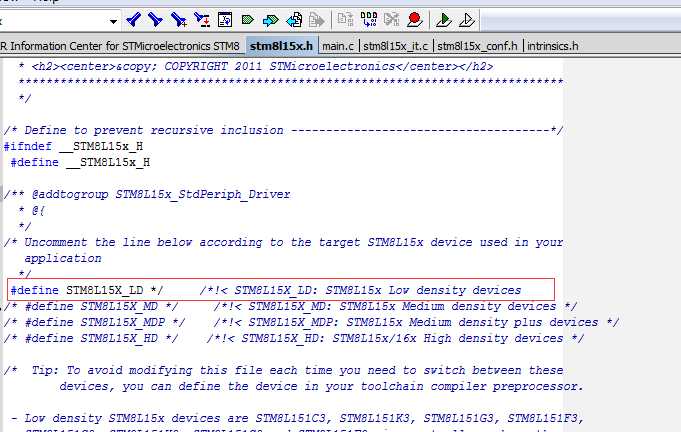Start Download and Debug green arrow

443,20
